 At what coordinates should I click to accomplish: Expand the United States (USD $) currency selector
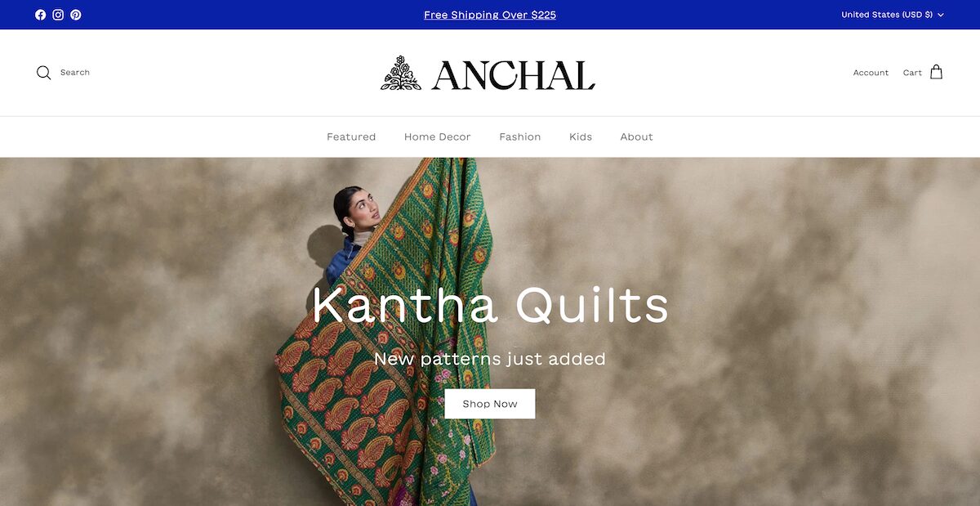(893, 15)
